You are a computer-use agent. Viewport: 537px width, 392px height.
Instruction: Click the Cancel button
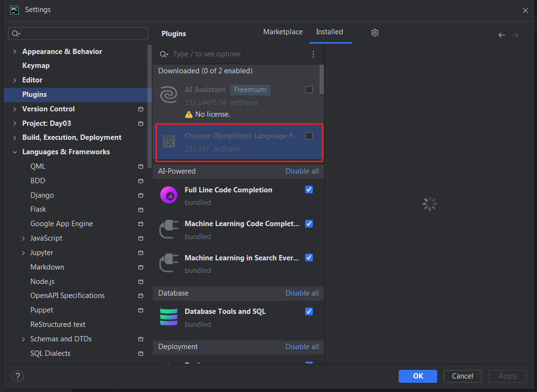[x=462, y=376]
